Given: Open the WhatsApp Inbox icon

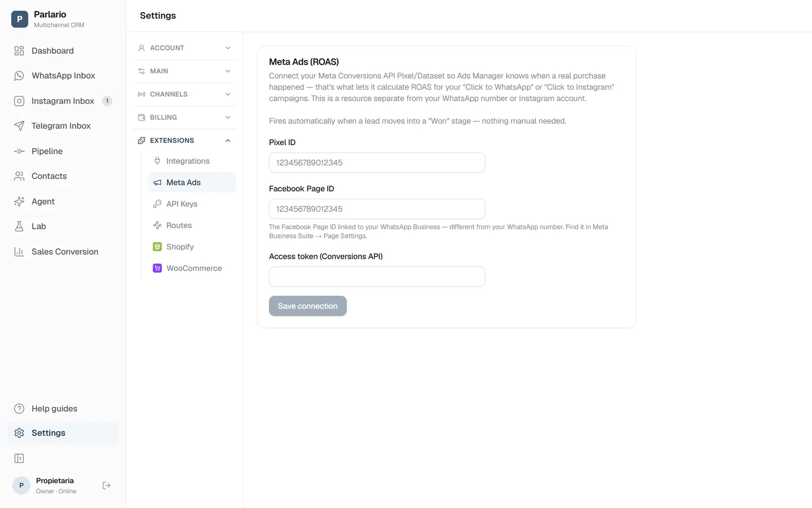Looking at the screenshot, I should click(x=19, y=76).
